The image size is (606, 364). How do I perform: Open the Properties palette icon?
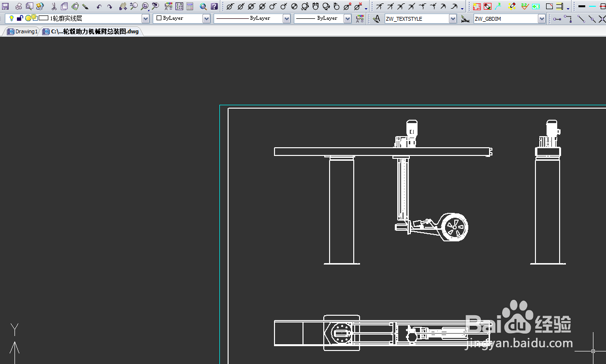click(x=169, y=6)
